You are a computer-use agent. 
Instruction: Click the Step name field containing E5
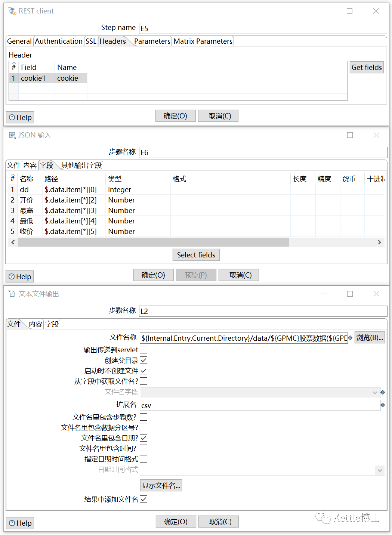click(x=263, y=28)
